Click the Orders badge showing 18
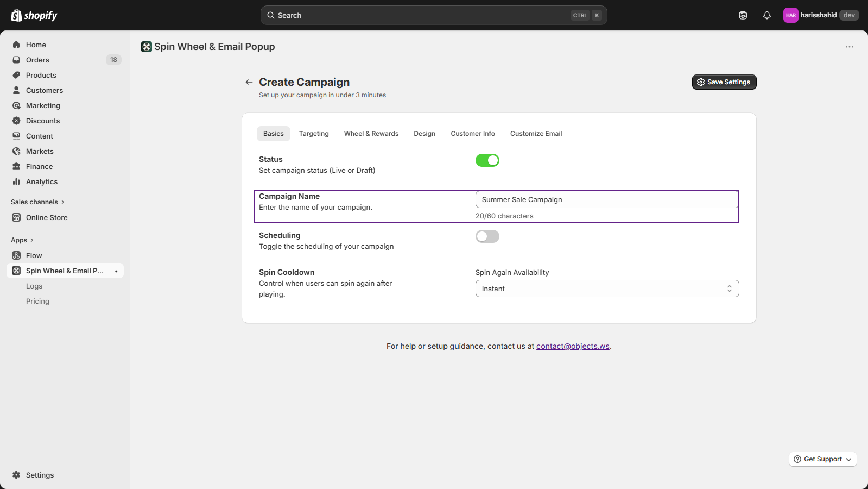Image resolution: width=868 pixels, height=489 pixels. [113, 60]
